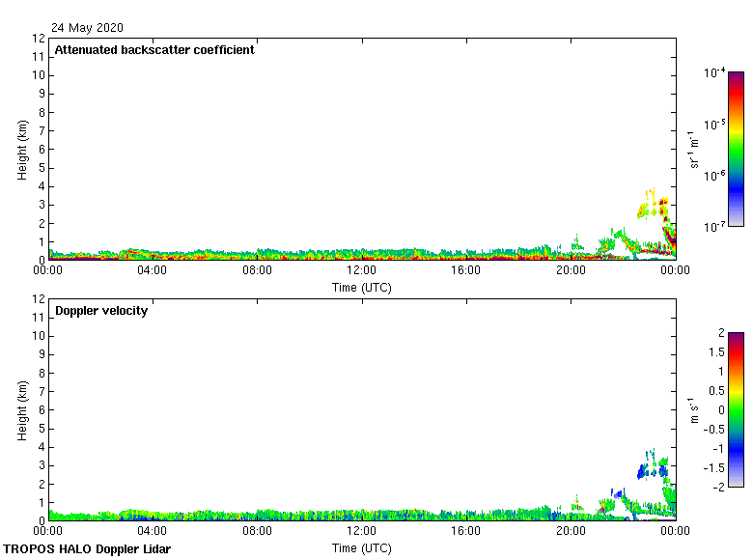Click the 10⁻⁷ label on the backscatter colorbar
This screenshot has height=560, width=753.
(714, 226)
